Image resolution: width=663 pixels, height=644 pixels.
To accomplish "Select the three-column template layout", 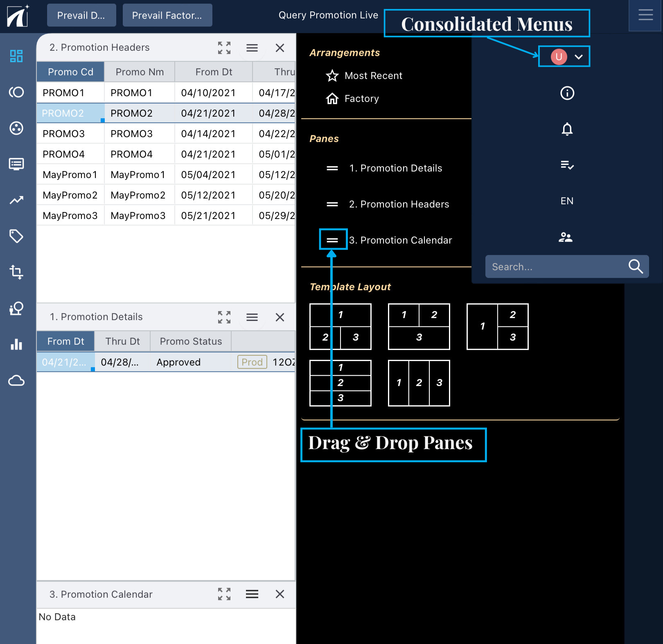I will pos(419,383).
